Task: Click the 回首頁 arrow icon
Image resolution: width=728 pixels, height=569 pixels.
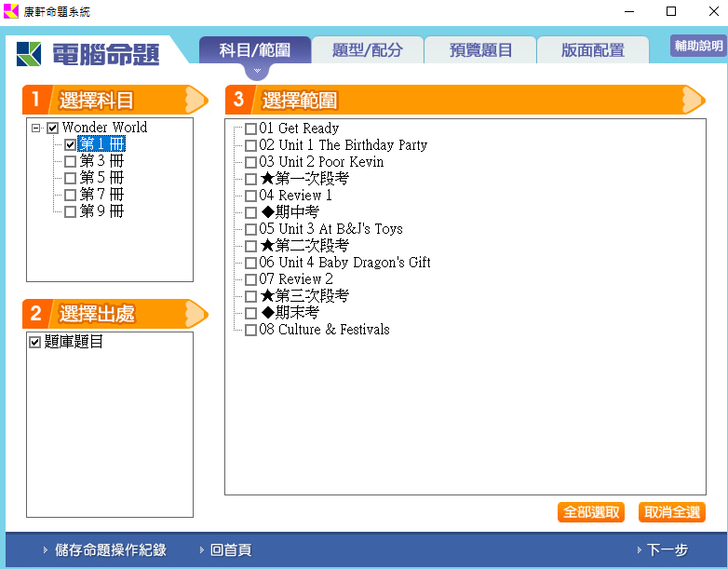Action: [x=201, y=550]
